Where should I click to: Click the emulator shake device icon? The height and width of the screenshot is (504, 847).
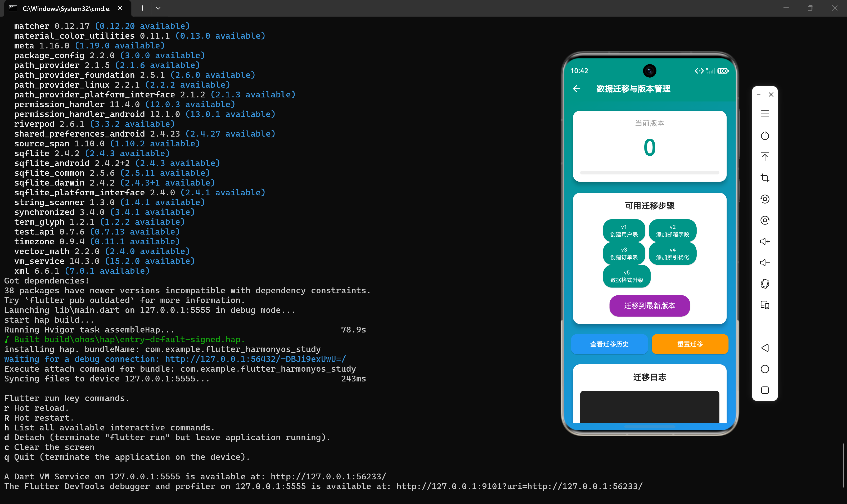click(765, 284)
